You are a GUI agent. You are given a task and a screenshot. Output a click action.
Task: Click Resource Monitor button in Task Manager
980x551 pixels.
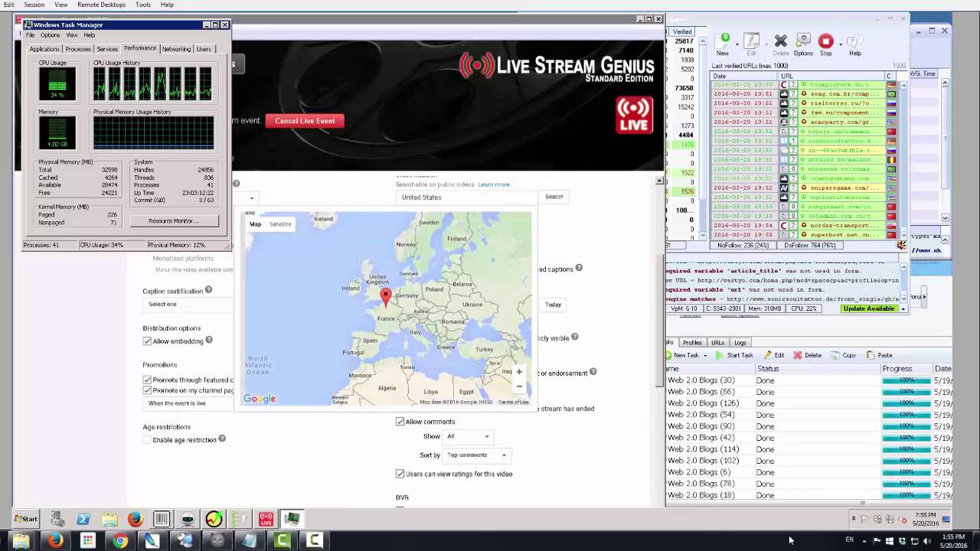173,220
